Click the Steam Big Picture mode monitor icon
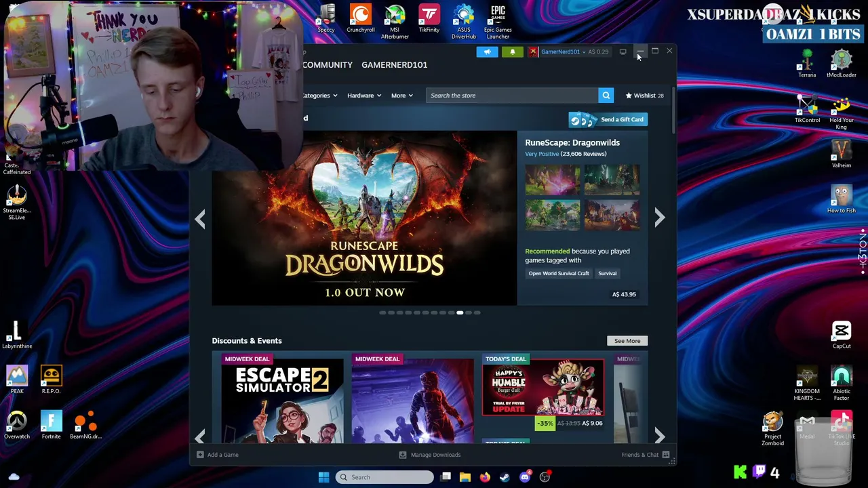 click(x=623, y=52)
